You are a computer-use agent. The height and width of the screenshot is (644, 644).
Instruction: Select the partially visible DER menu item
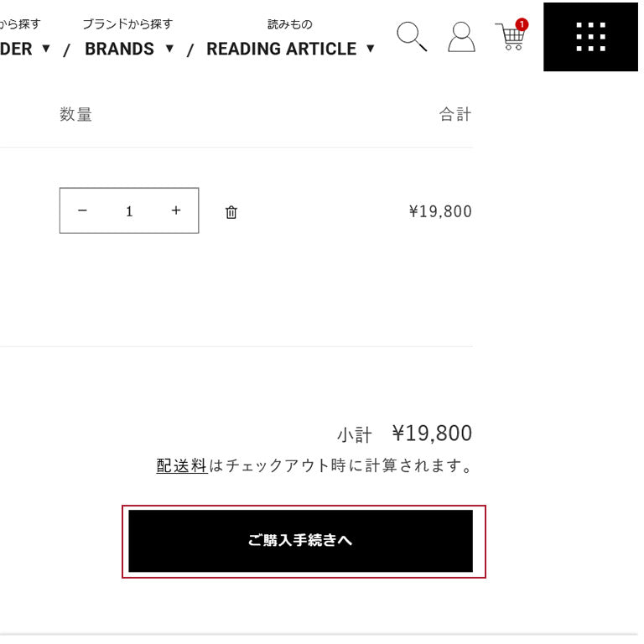point(16,49)
